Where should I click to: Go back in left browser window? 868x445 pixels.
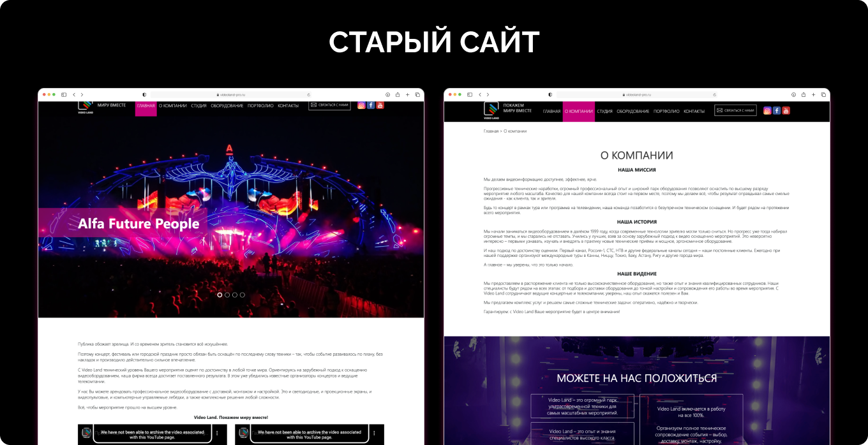click(x=74, y=94)
